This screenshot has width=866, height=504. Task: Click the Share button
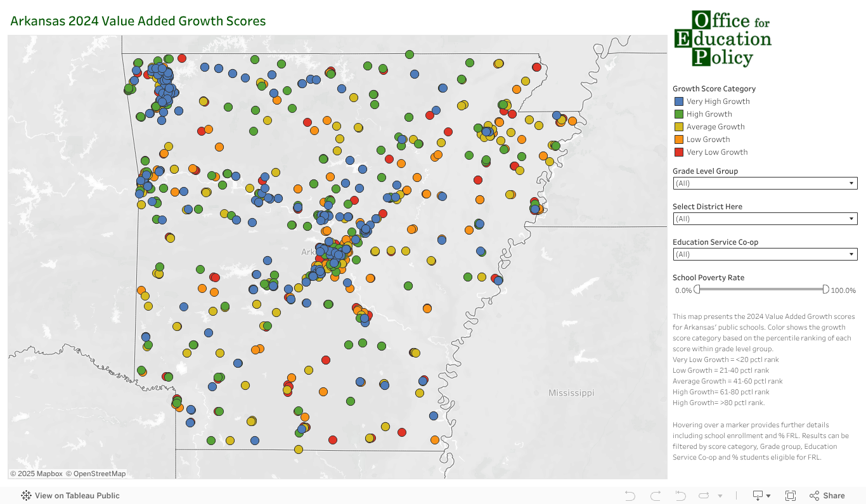(827, 496)
